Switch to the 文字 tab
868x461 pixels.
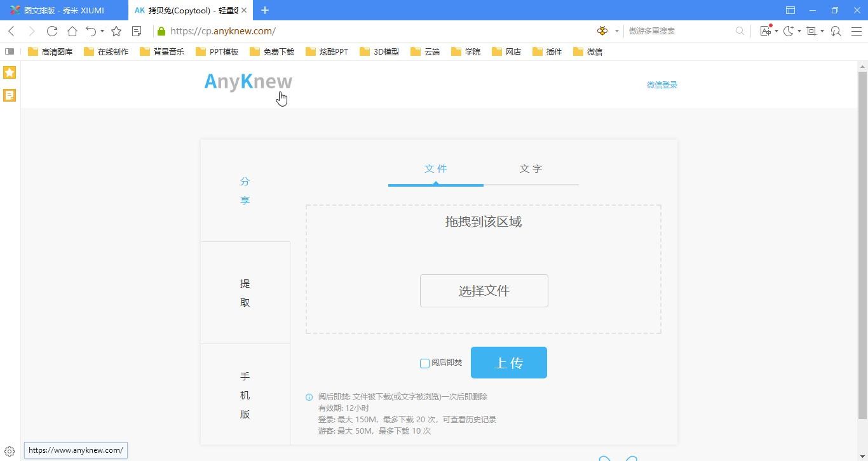tap(531, 169)
